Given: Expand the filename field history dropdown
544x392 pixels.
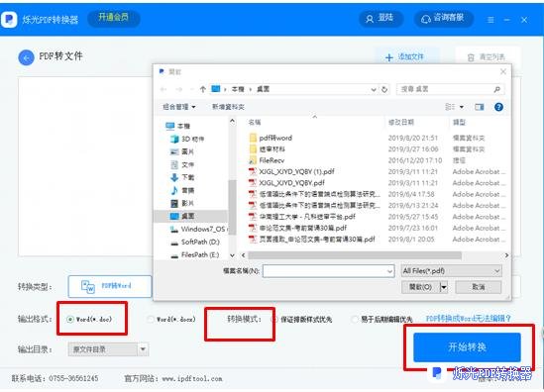Looking at the screenshot, I should (390, 271).
